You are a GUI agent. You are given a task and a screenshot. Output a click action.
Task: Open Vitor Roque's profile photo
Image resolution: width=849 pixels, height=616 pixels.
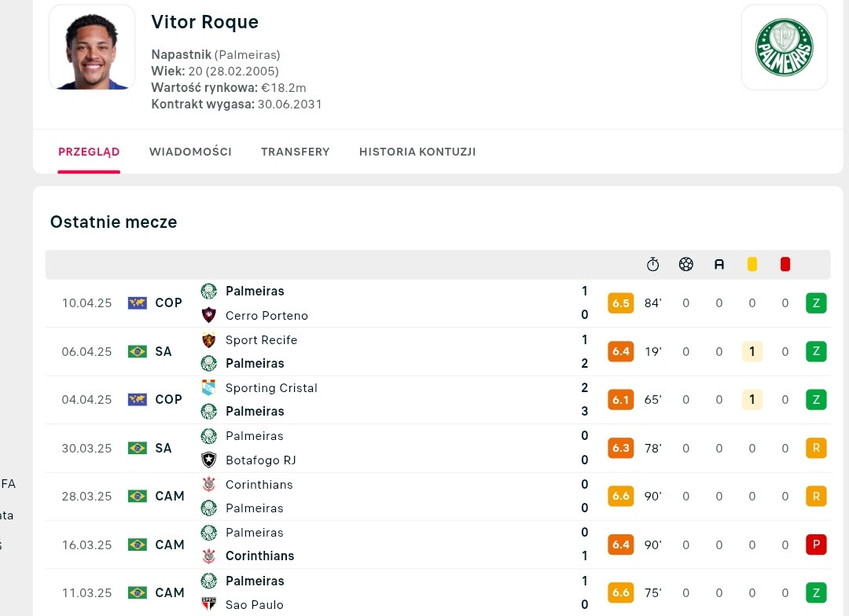92,48
